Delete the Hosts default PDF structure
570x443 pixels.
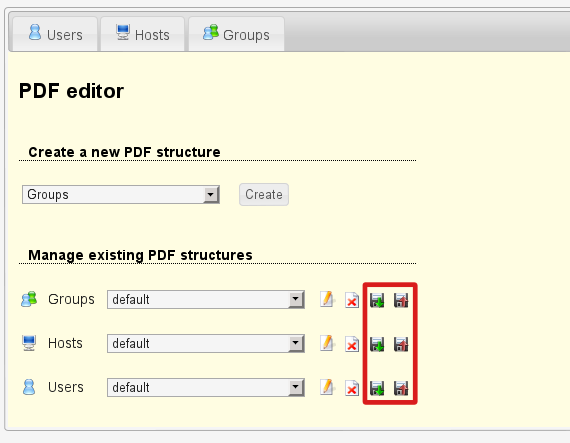tap(352, 344)
